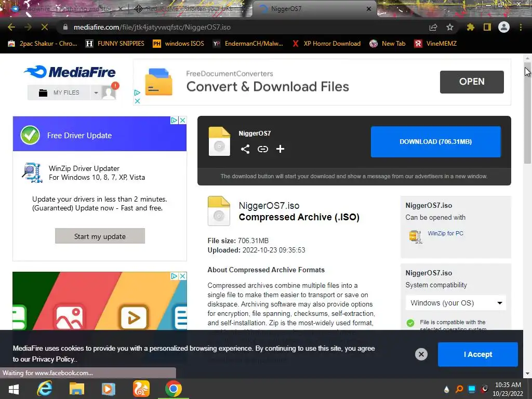This screenshot has height=399, width=532.
Task: Close the currently active browser tab
Action: click(369, 9)
